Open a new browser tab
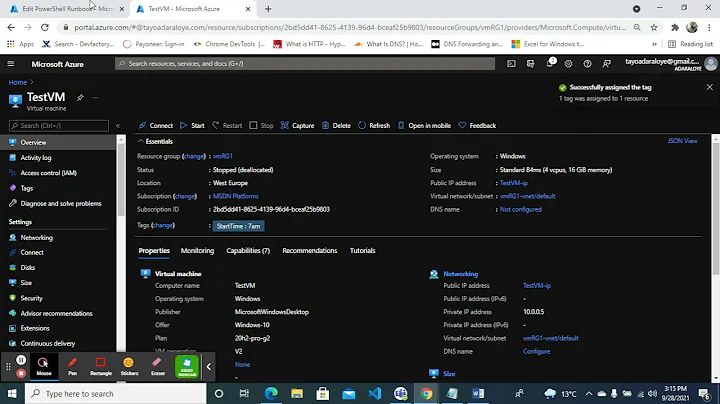The width and height of the screenshot is (720, 404). (x=268, y=9)
